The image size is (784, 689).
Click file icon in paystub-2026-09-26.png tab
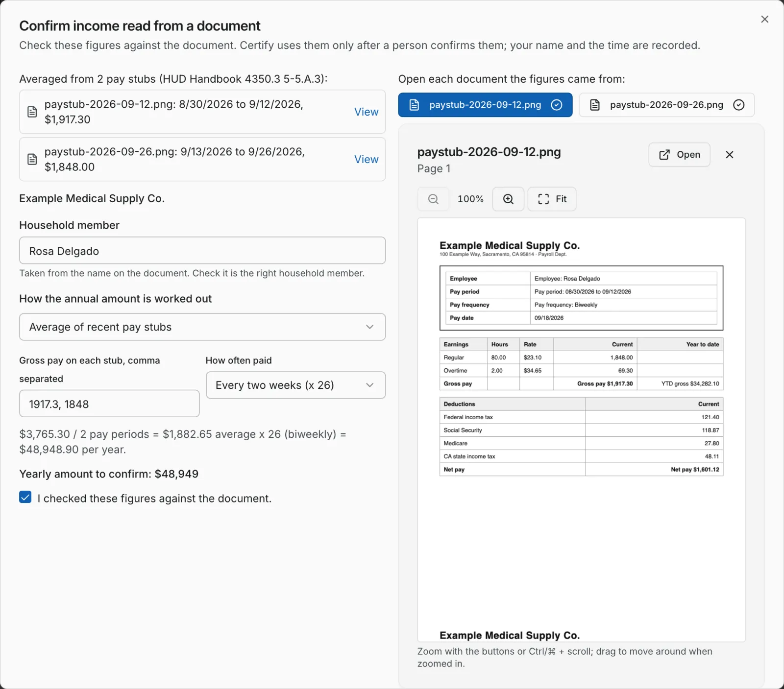pos(595,105)
